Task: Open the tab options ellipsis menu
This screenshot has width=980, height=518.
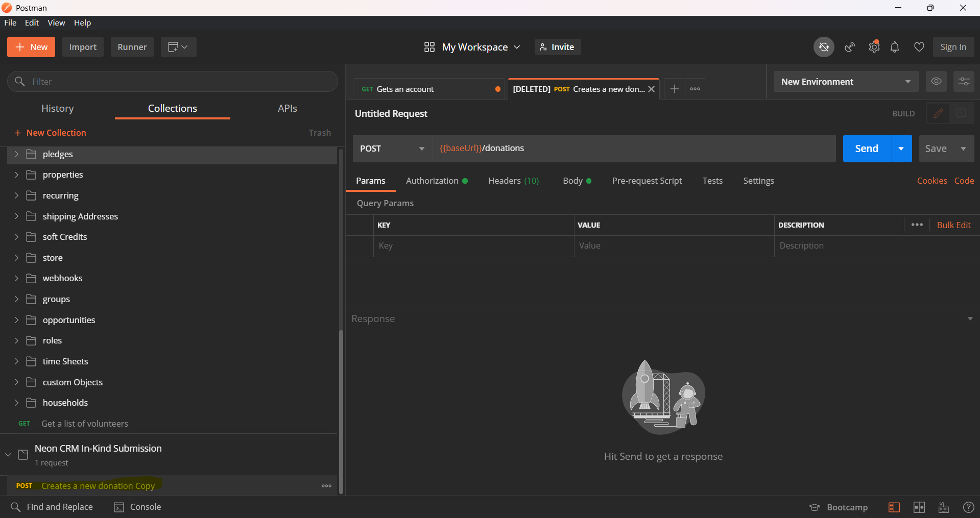Action: point(695,89)
